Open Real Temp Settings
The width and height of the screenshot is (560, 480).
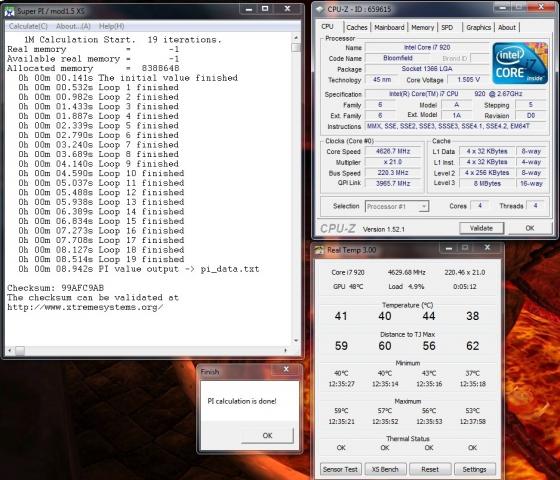474,469
